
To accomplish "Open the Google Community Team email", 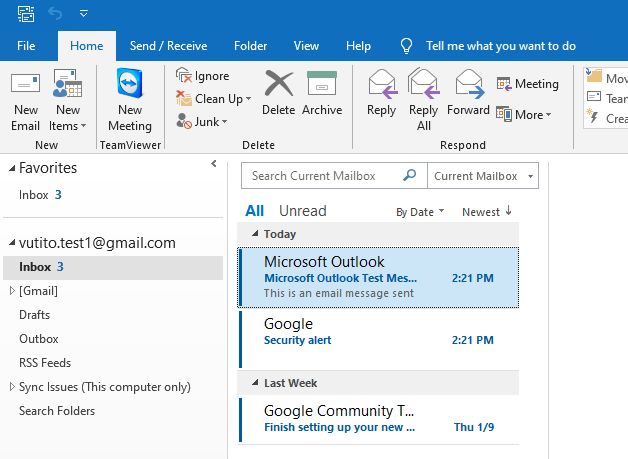I will tap(378, 420).
